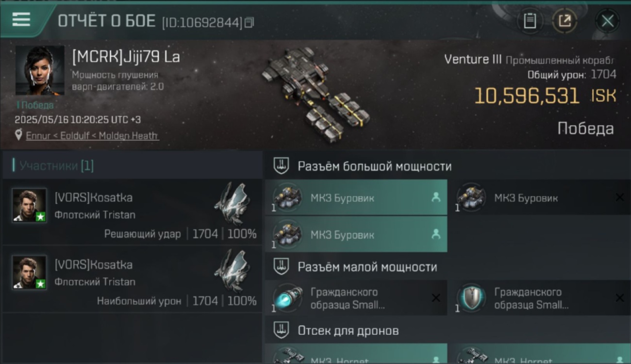Image resolution: width=631 pixels, height=364 pixels.
Task: Open the clipboard report icon
Action: (530, 21)
